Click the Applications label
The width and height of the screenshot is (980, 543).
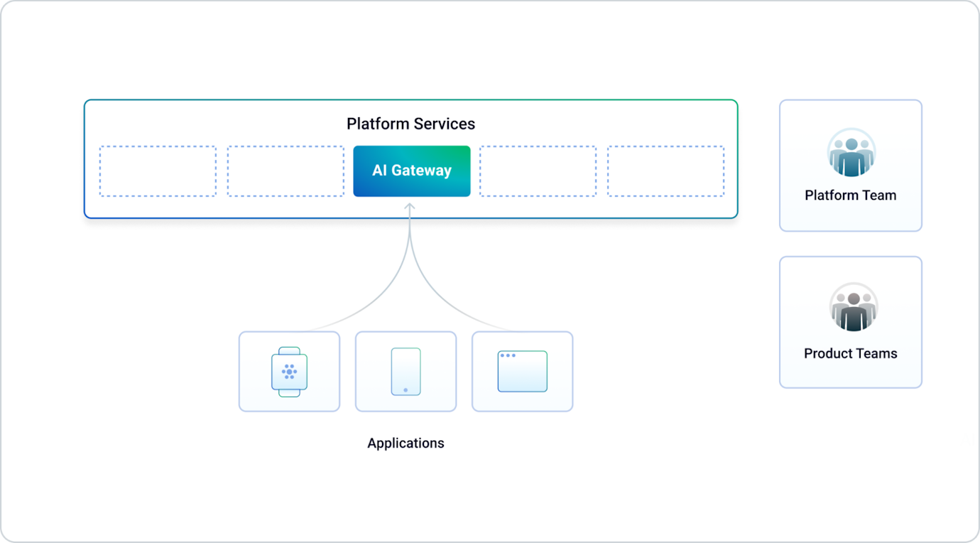pyautogui.click(x=405, y=443)
